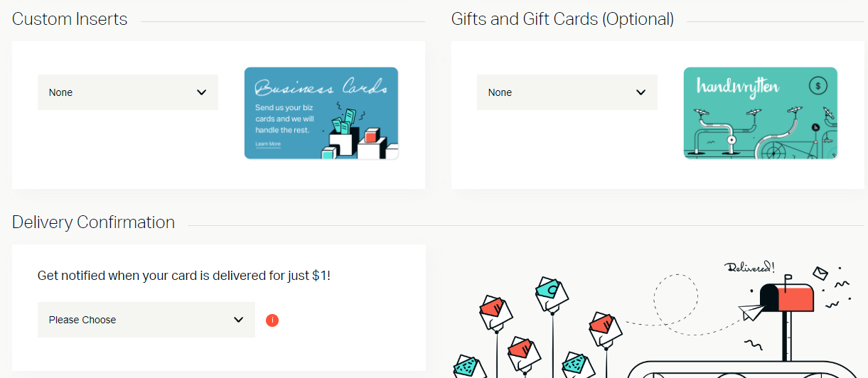The height and width of the screenshot is (378, 868).
Task: Click the chevron arrow in Please Choose dropdown
Action: 239,320
